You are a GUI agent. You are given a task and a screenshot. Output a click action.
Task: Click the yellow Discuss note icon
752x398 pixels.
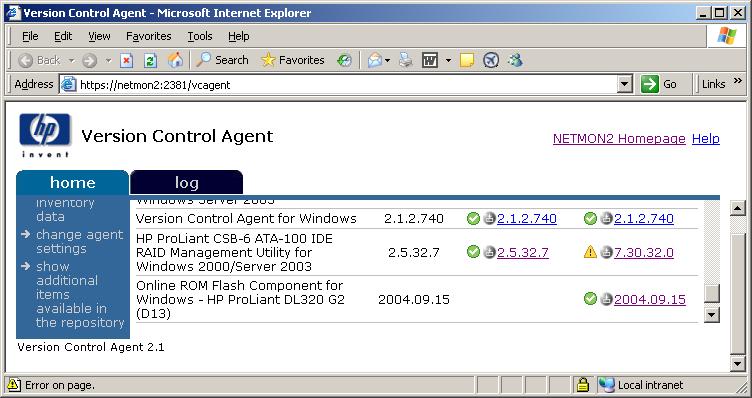(x=467, y=60)
